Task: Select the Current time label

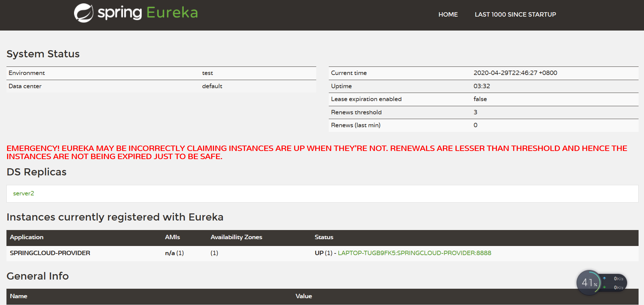Action: click(349, 73)
